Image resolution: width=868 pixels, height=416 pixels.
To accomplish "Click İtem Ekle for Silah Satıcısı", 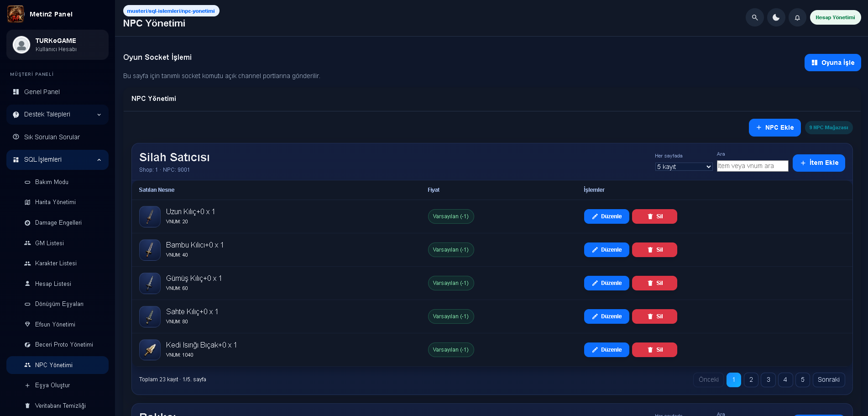I will click(819, 163).
